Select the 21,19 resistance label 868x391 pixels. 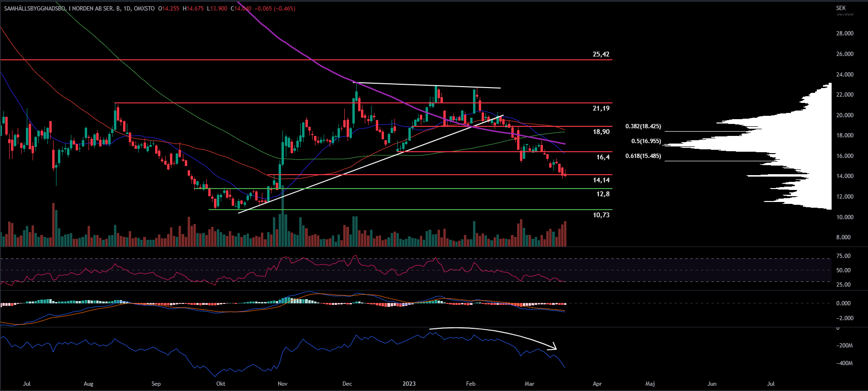click(x=601, y=108)
